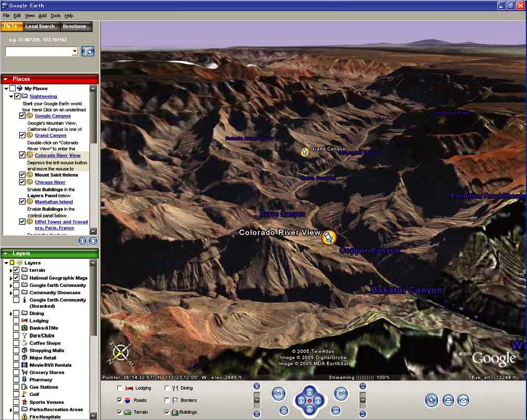This screenshot has width=527, height=420.
Task: Expand the Google Earth Community folder
Action: point(11,285)
